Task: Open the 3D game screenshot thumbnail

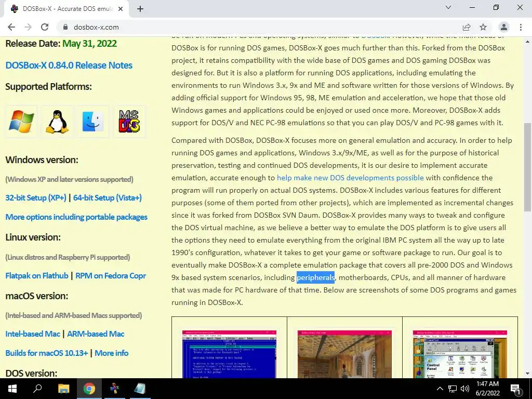Action: [344, 354]
